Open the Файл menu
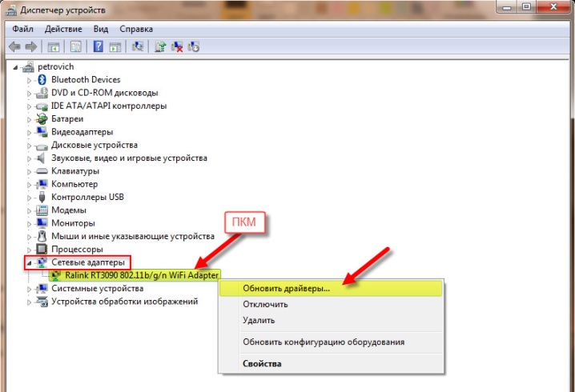This screenshot has width=575, height=392. click(x=22, y=29)
